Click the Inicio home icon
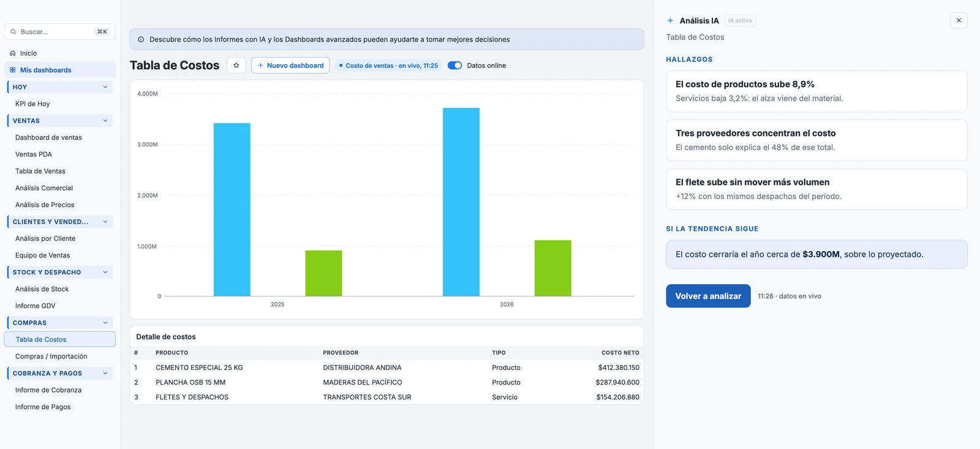This screenshot has width=980, height=449. click(x=13, y=53)
